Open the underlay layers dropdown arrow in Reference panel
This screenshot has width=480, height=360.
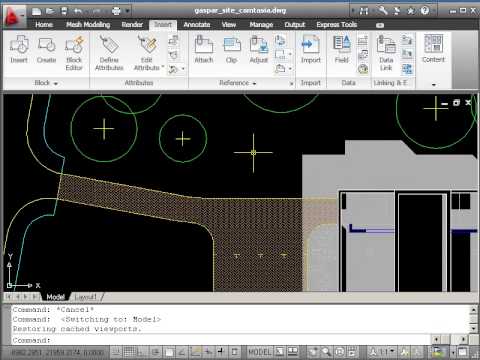coord(290,54)
